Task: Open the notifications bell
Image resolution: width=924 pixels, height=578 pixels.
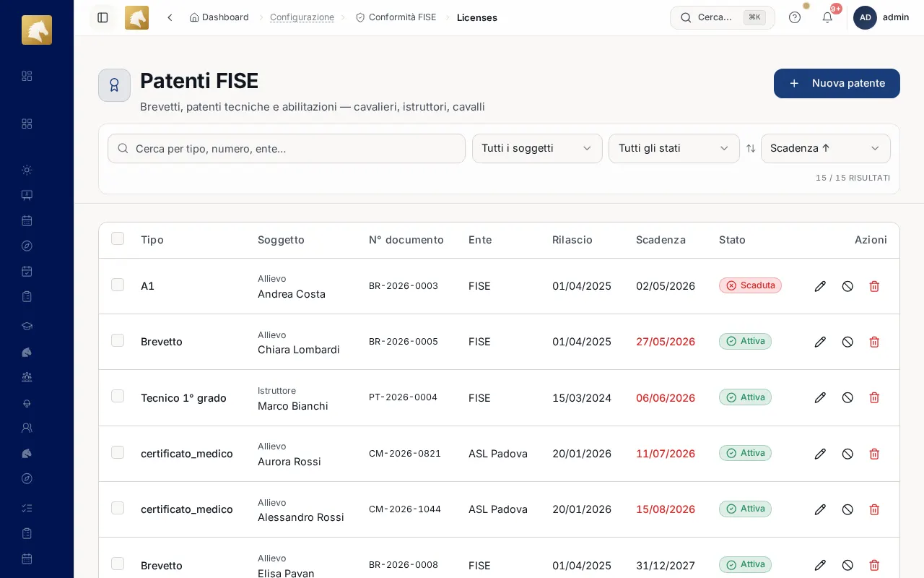Action: click(x=827, y=17)
